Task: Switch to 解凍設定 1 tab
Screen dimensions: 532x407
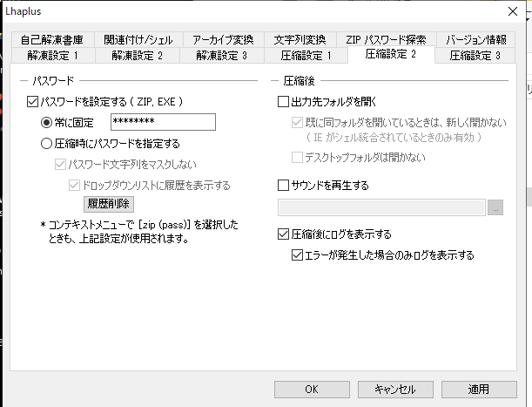Action: 53,56
